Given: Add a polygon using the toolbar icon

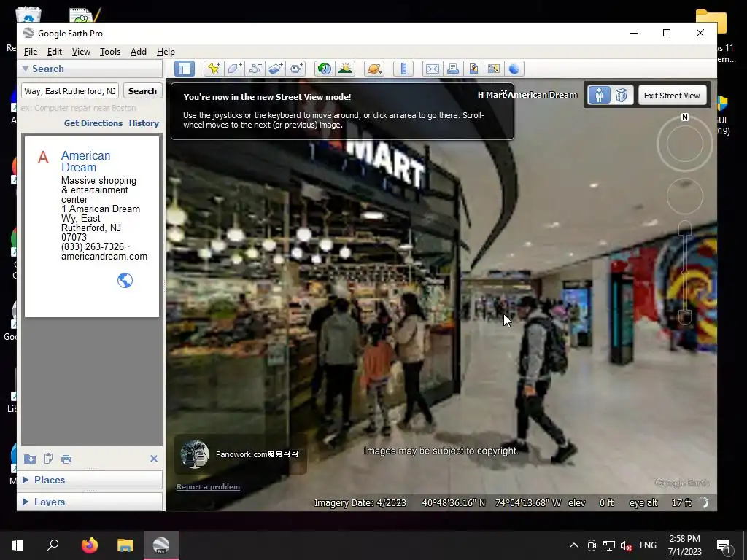Looking at the screenshot, I should pyautogui.click(x=234, y=69).
